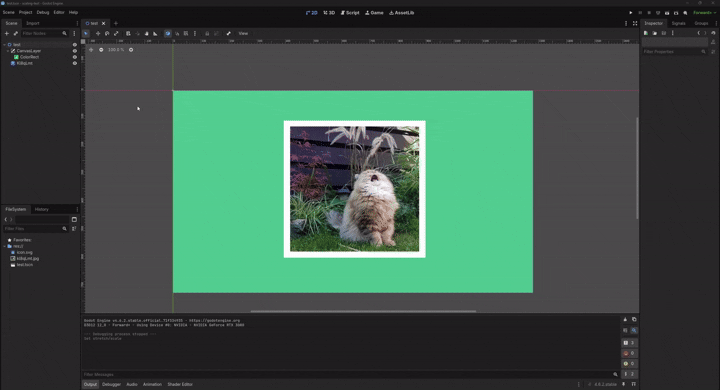Activate the Scale Mode tool
The width and height of the screenshot is (720, 390).
point(116,34)
